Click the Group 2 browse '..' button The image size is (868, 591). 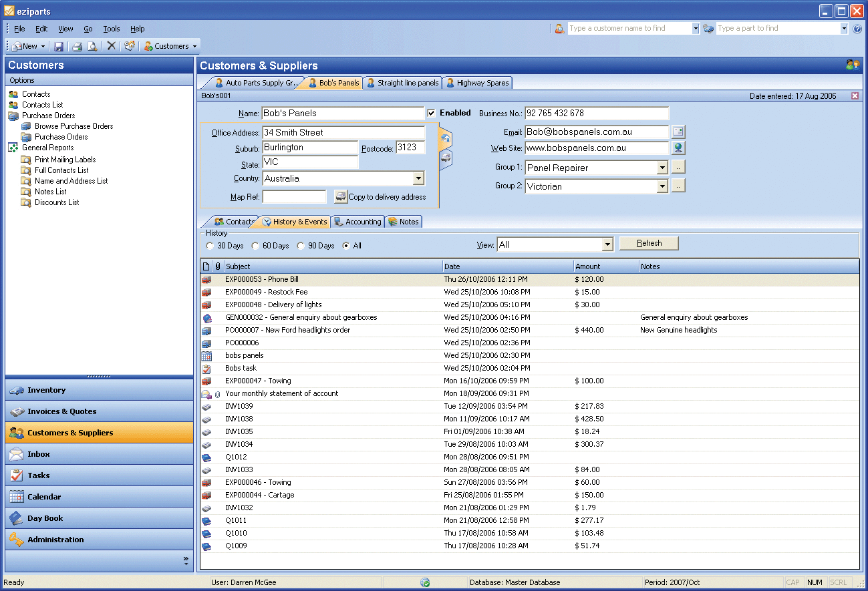[x=678, y=186]
